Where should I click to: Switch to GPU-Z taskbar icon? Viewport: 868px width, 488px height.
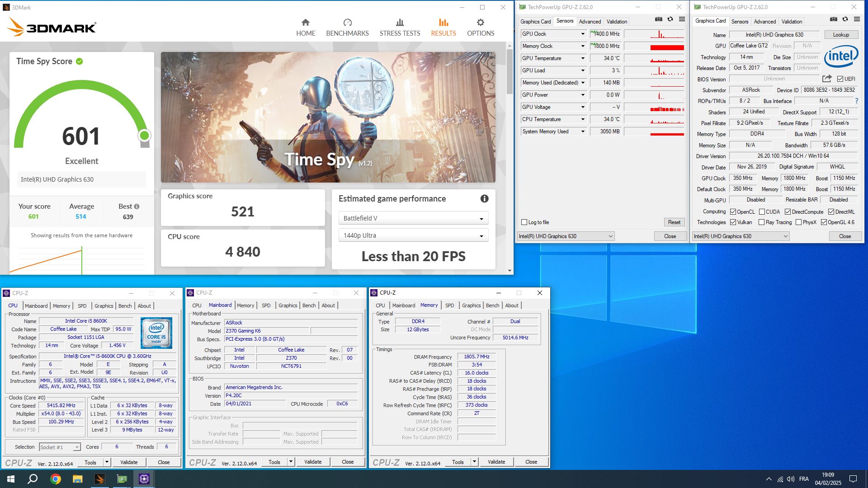point(122,479)
